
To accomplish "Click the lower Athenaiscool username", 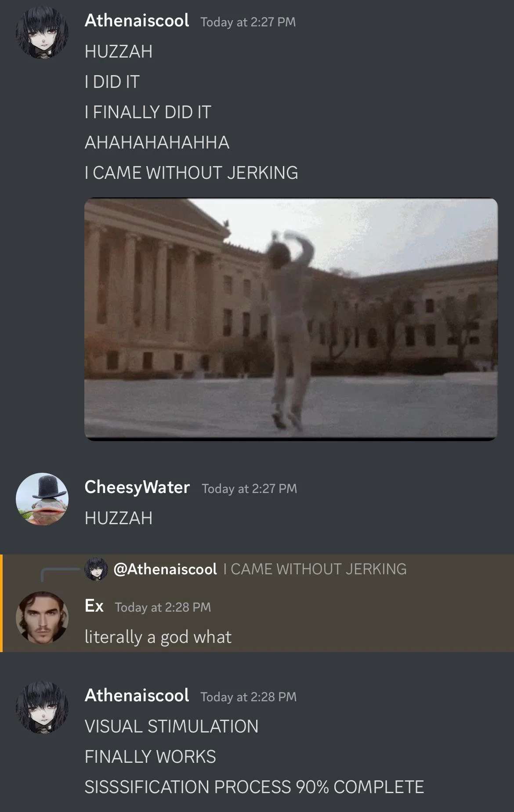I will click(137, 696).
